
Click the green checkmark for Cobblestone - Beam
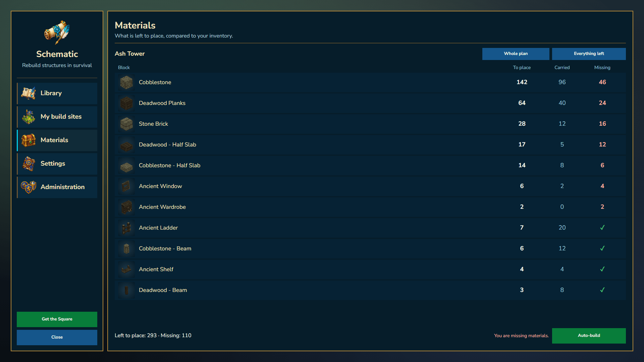(602, 248)
